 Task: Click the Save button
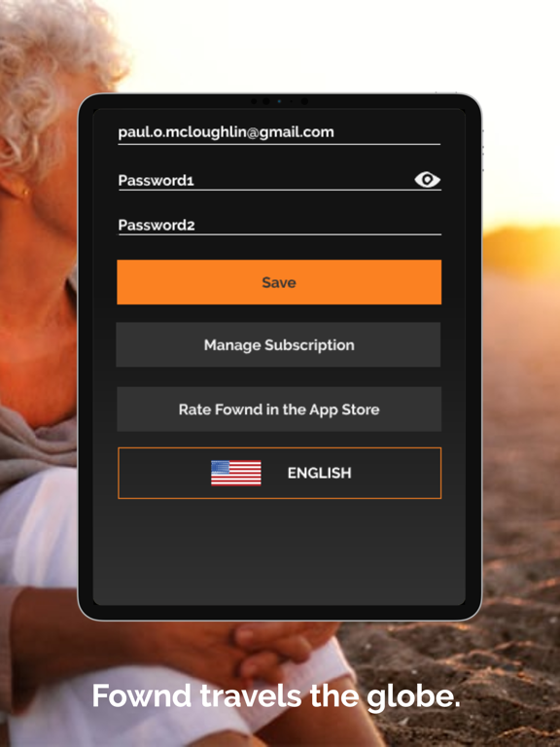point(279,282)
